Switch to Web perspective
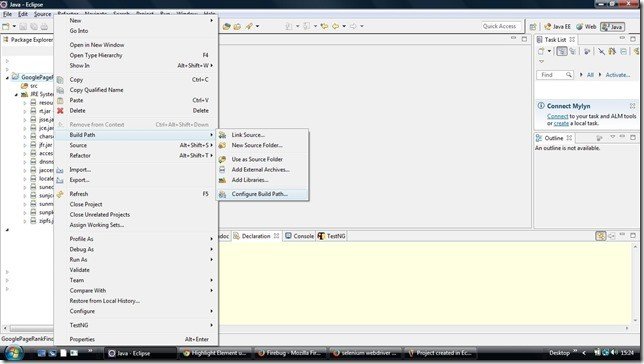Viewport: 644px width, 364px height. coord(586,27)
